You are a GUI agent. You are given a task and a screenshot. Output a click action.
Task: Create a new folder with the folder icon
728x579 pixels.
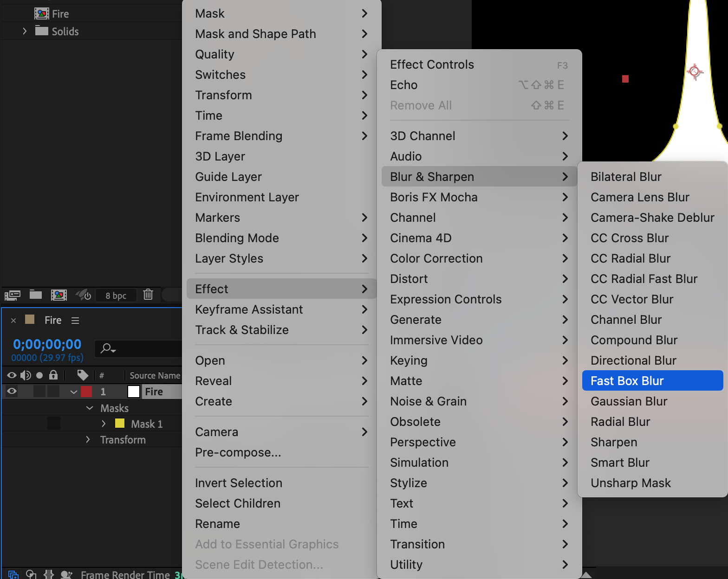pyautogui.click(x=36, y=295)
